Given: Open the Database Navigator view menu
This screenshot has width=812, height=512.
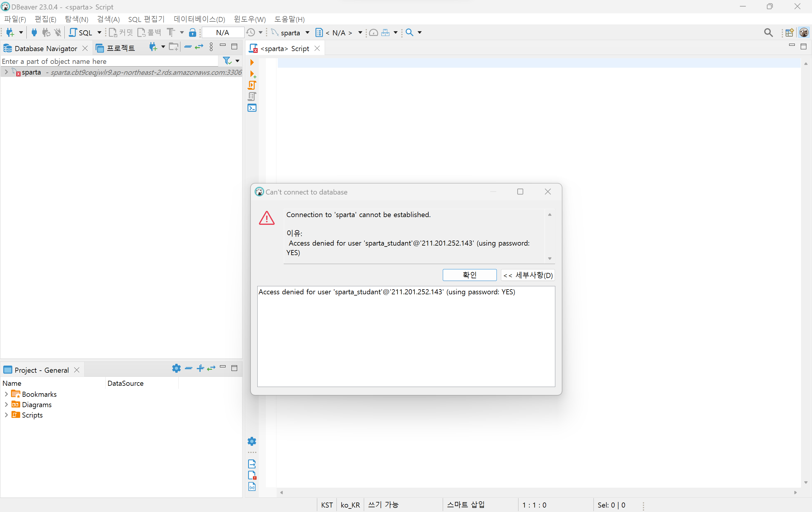Looking at the screenshot, I should pyautogui.click(x=211, y=47).
